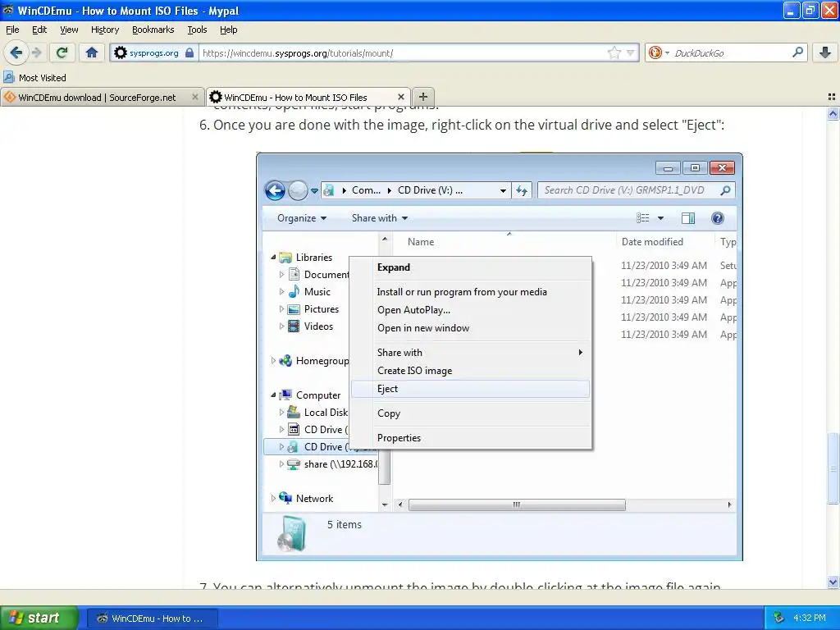Click Open AutoPlay... in the pictured menu
840x630 pixels.
point(413,309)
